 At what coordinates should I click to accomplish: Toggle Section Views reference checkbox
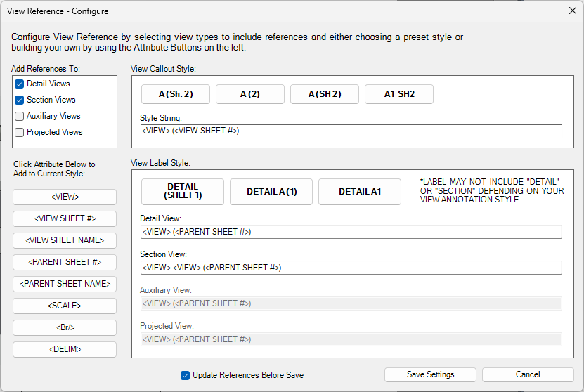(x=20, y=100)
